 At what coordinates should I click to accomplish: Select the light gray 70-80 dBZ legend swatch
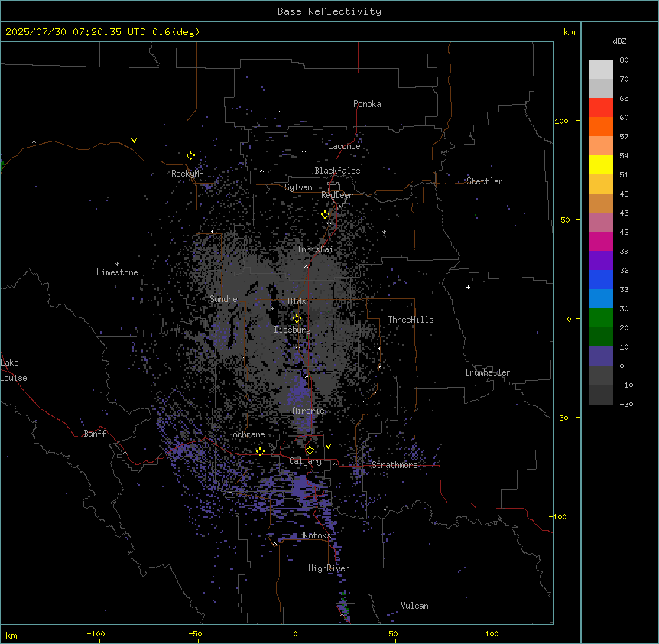click(x=601, y=70)
